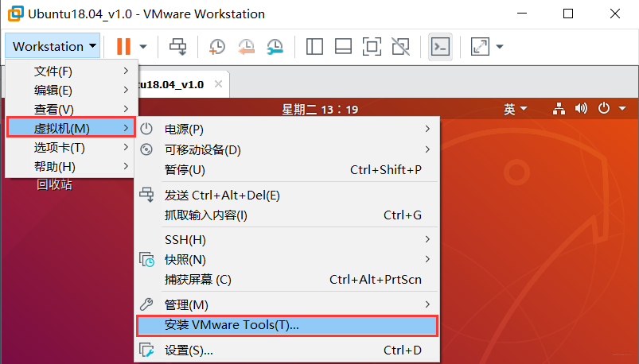Image resolution: width=639 pixels, height=364 pixels.
Task: Click the chevron arrow on 可移动设备(D) row
Action: (427, 149)
